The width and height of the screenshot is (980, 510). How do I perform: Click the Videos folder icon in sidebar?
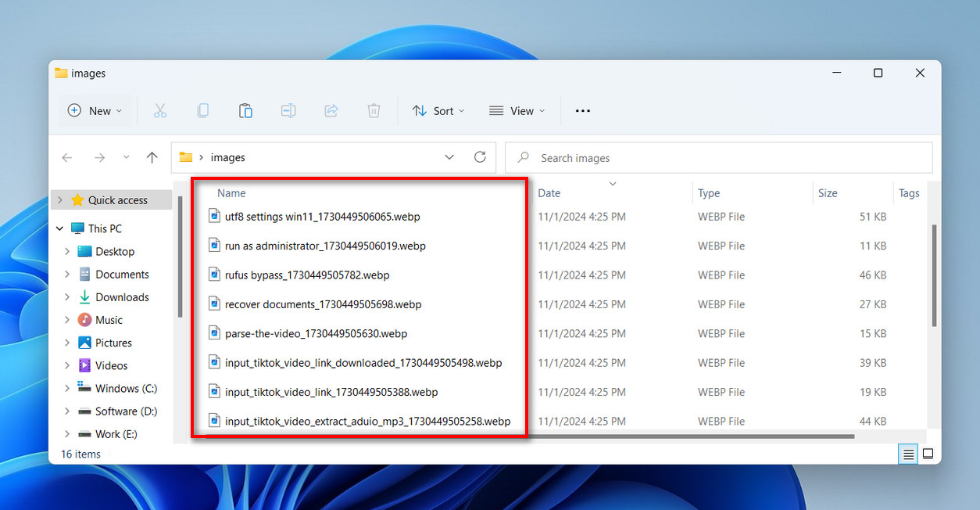(85, 365)
